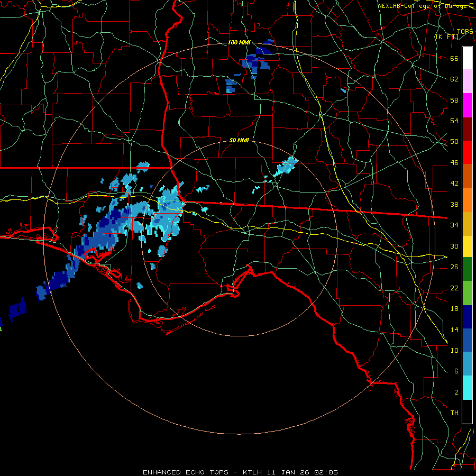476x476 pixels.
Task: Click the '10' legend value
Action: (x=454, y=350)
